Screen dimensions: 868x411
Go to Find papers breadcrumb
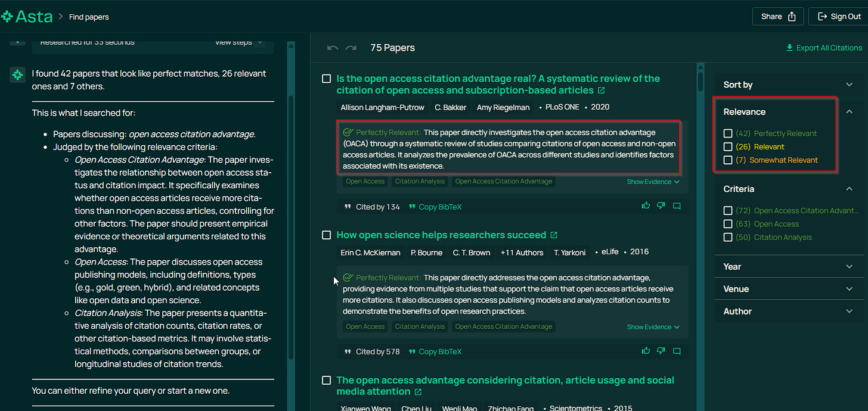pyautogui.click(x=89, y=17)
